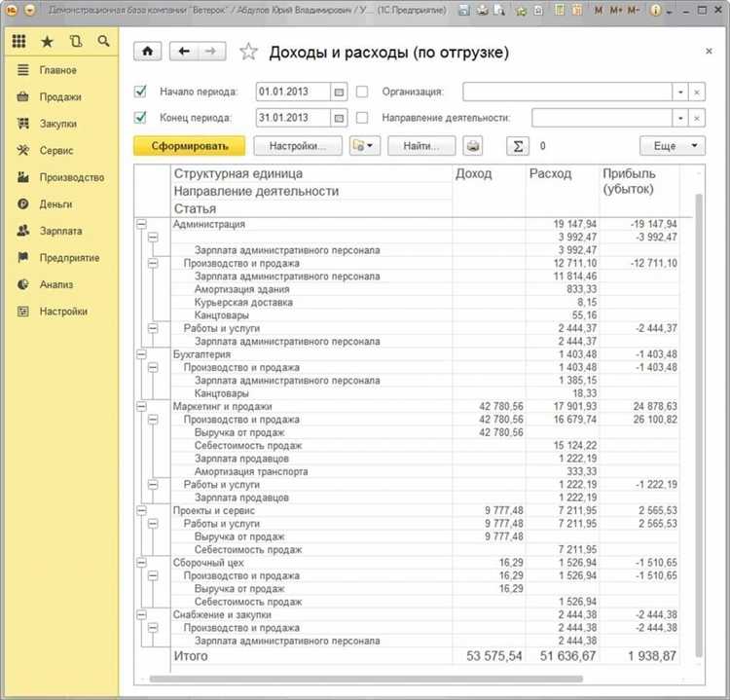Click the M memory button in title bar
The height and width of the screenshot is (700, 730).
pyautogui.click(x=599, y=11)
